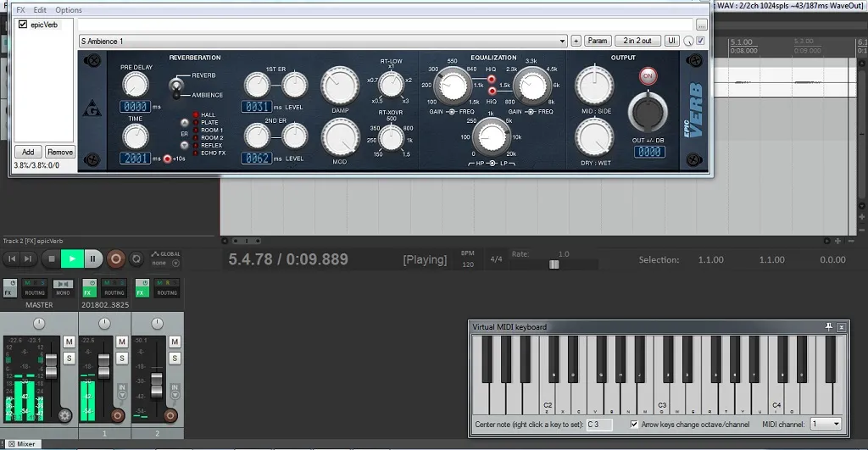This screenshot has width=868, height=450.
Task: Click the playback Rate slider handle
Action: coord(554,264)
